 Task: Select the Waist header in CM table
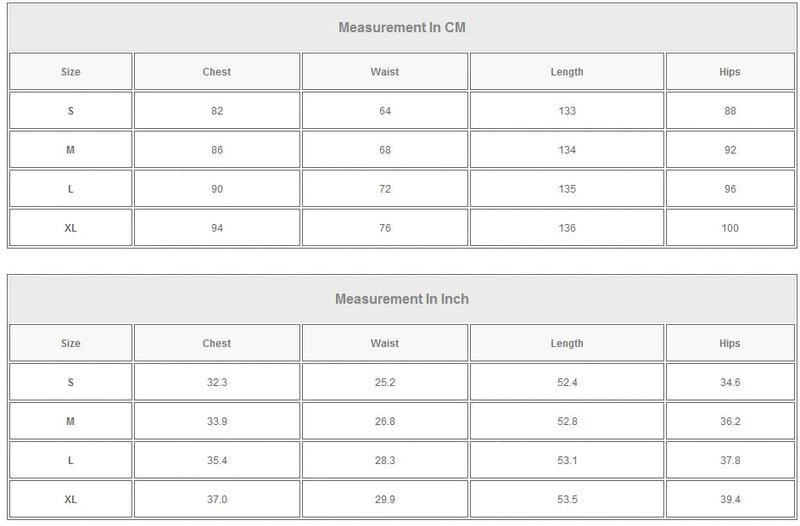(385, 72)
